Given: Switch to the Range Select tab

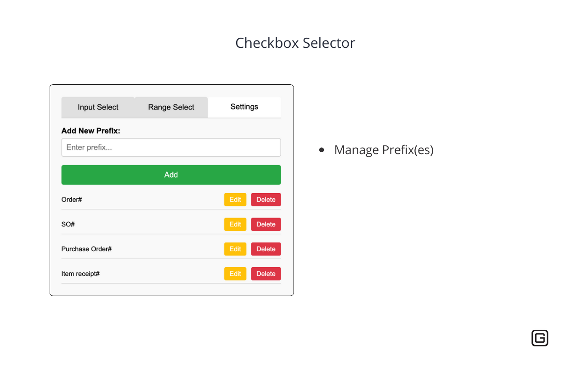Looking at the screenshot, I should tap(171, 107).
